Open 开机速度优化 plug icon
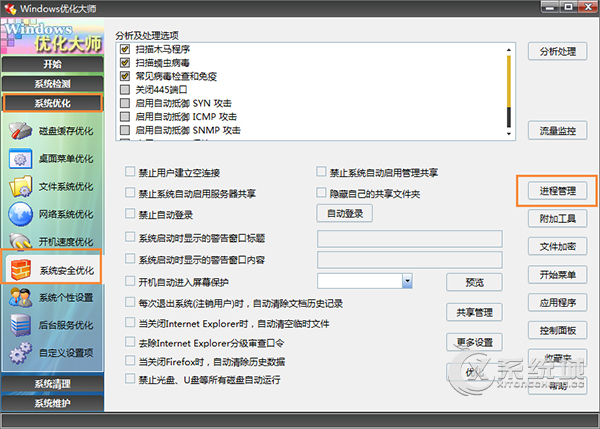Screen dimensions: 600x429 click(20, 241)
